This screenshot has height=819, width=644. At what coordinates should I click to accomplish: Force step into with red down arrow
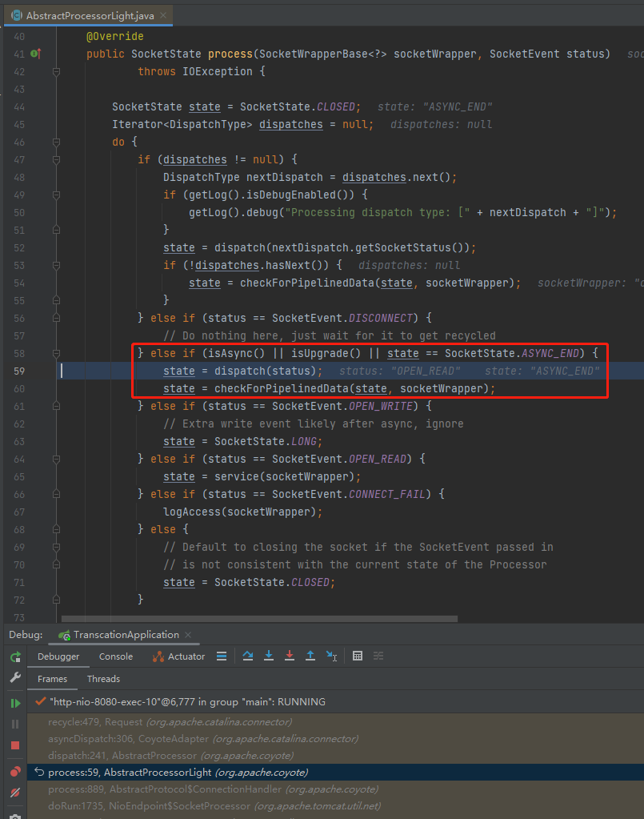(290, 656)
